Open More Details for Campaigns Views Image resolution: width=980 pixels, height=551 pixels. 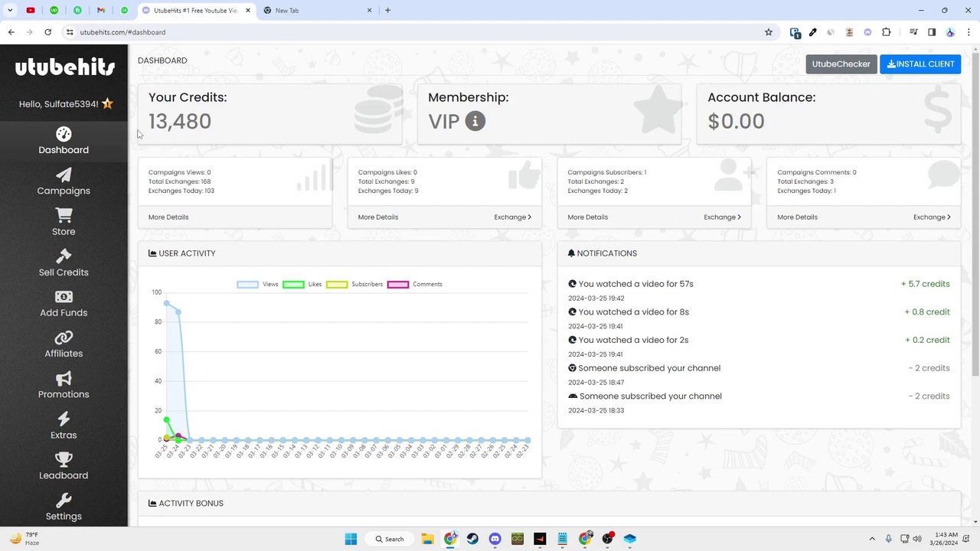[168, 217]
